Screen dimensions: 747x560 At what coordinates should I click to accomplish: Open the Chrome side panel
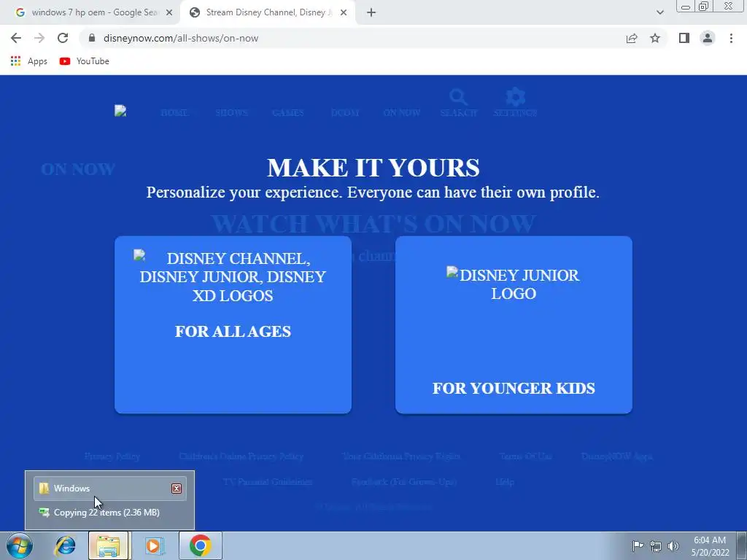point(684,38)
